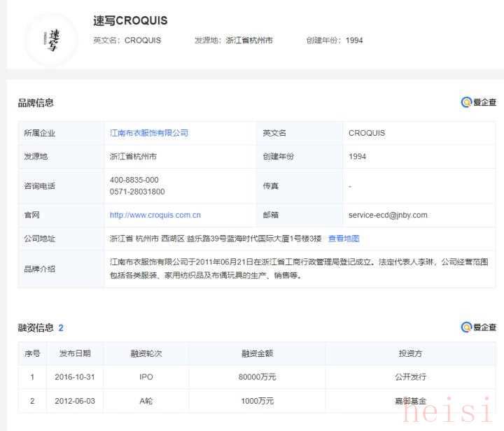The width and height of the screenshot is (504, 431).
Task: Select the date 2012-06-03
Action: click(75, 401)
